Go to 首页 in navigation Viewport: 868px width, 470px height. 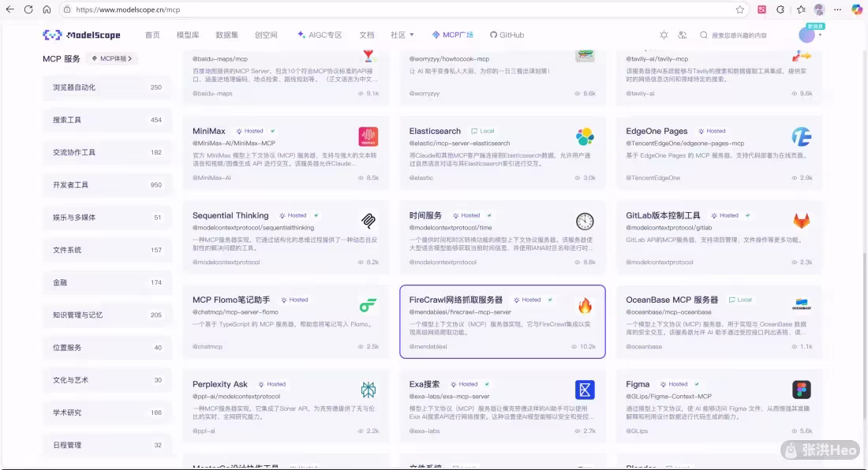pos(152,35)
